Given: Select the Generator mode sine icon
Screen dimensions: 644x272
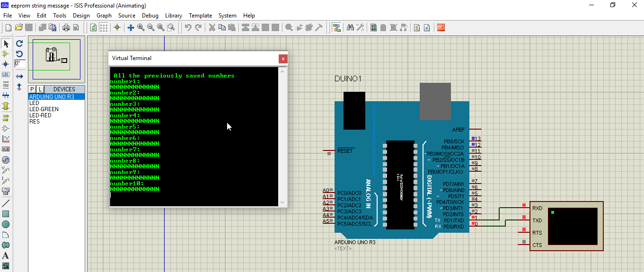Looking at the screenshot, I should coord(6,160).
